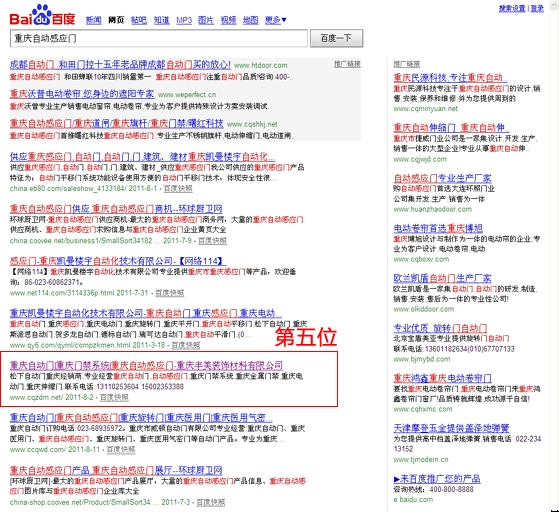This screenshot has height=512, width=559.
Task: Open the 图片 search tab
Action: [x=206, y=20]
